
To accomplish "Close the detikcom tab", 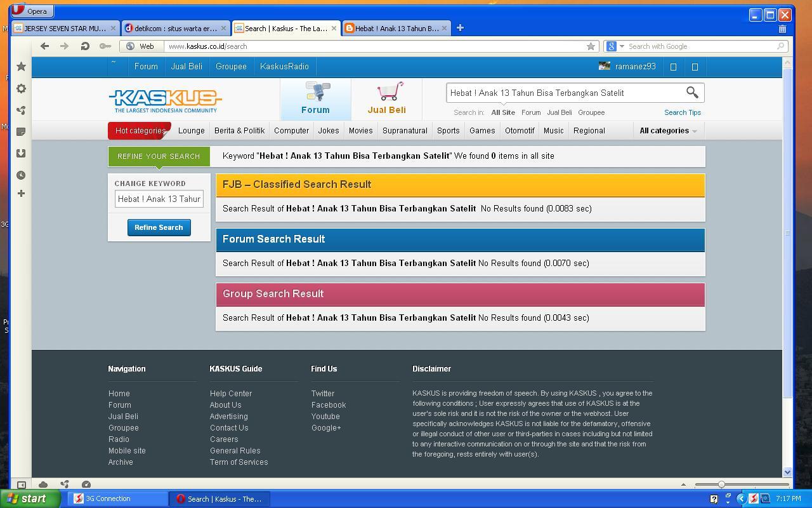I will (223, 28).
